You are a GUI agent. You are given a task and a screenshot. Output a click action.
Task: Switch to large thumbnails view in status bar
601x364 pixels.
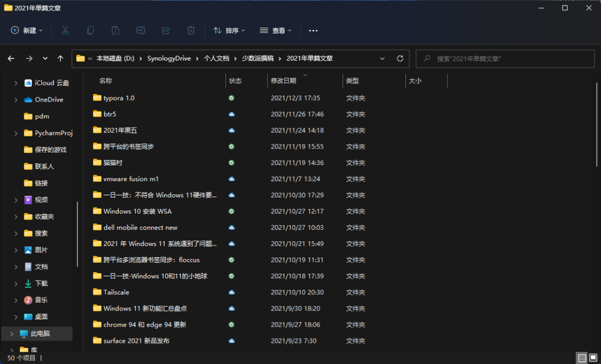pos(594,358)
